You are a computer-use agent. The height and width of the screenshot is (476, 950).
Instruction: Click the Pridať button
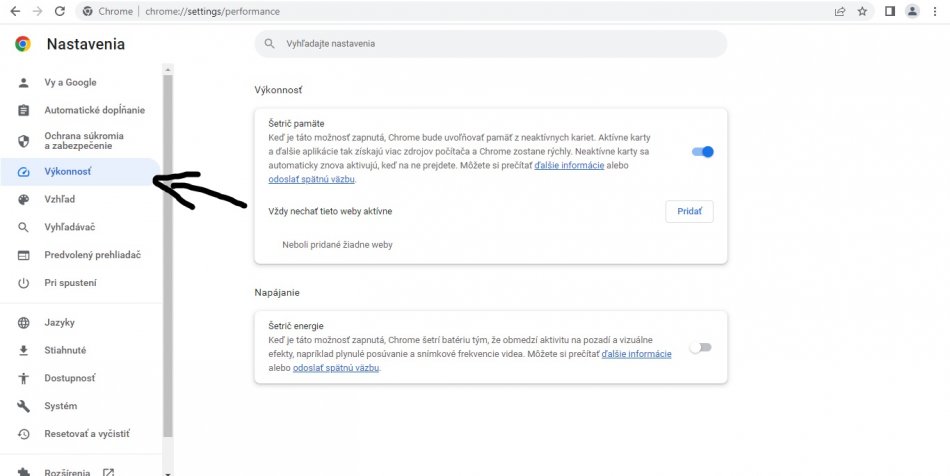(689, 211)
